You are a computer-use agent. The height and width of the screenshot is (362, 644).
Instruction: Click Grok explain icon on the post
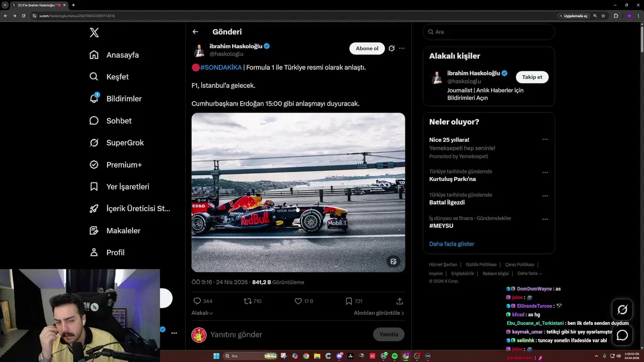[x=391, y=48]
